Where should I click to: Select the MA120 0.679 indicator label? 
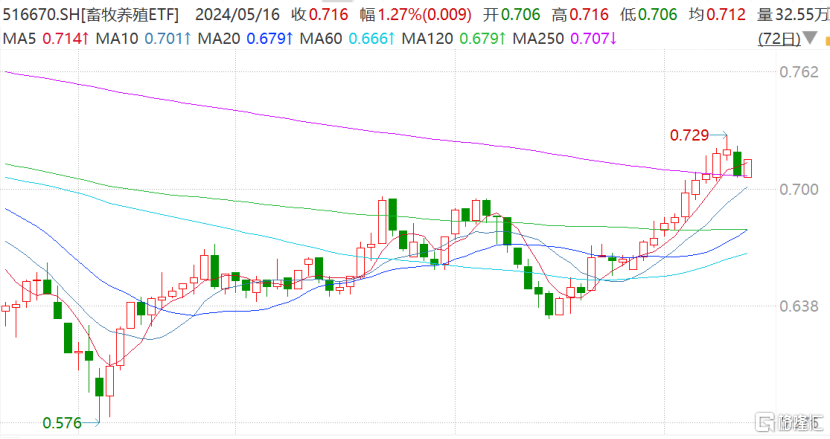(x=454, y=39)
